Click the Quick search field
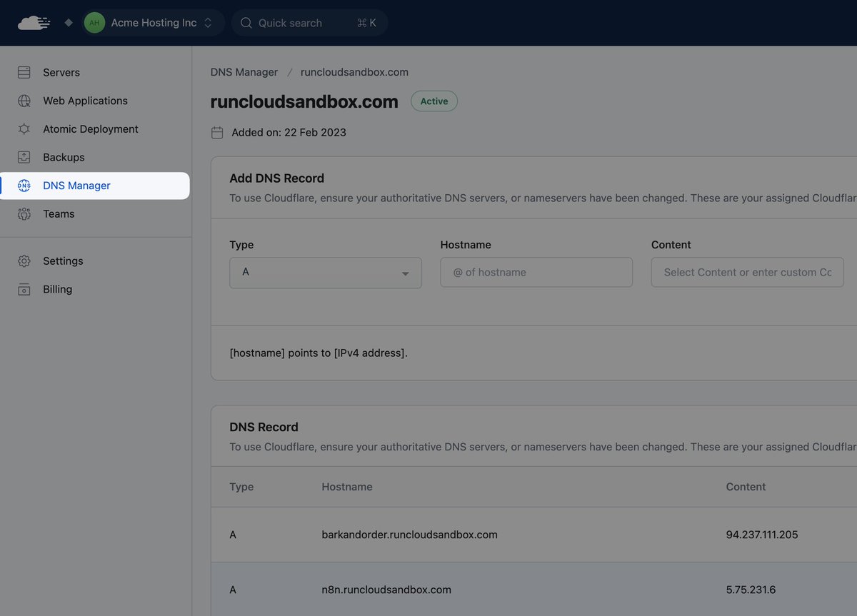 310,23
